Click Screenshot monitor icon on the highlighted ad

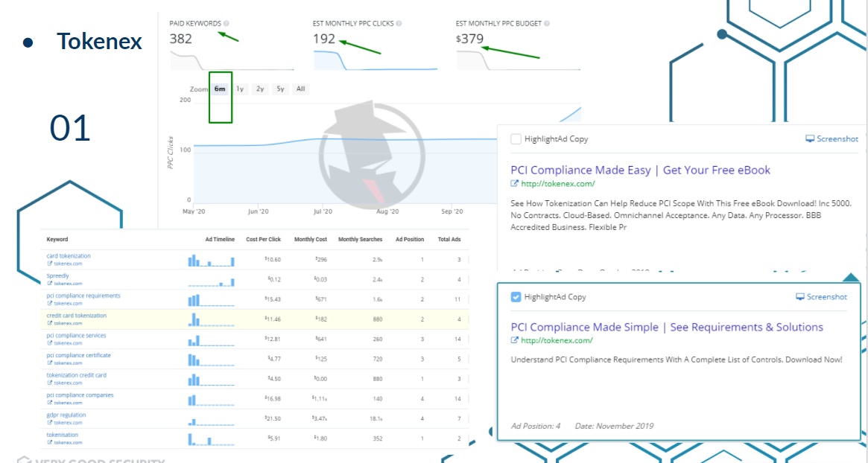[800, 297]
